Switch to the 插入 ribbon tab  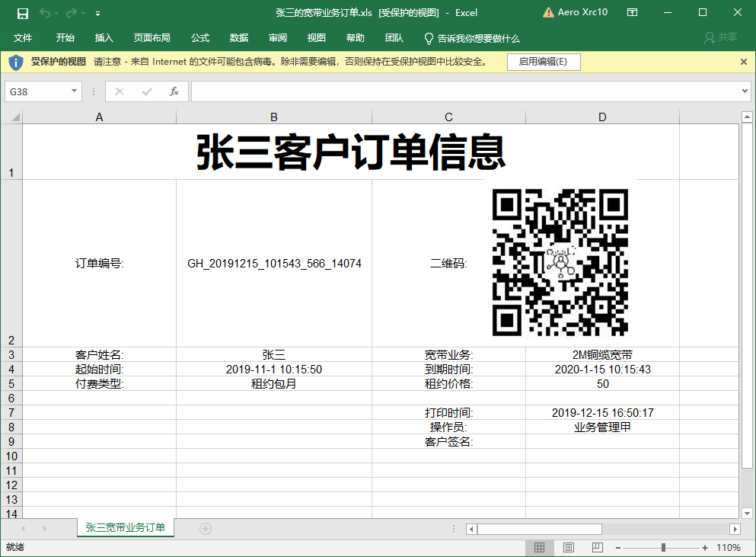[x=104, y=38]
